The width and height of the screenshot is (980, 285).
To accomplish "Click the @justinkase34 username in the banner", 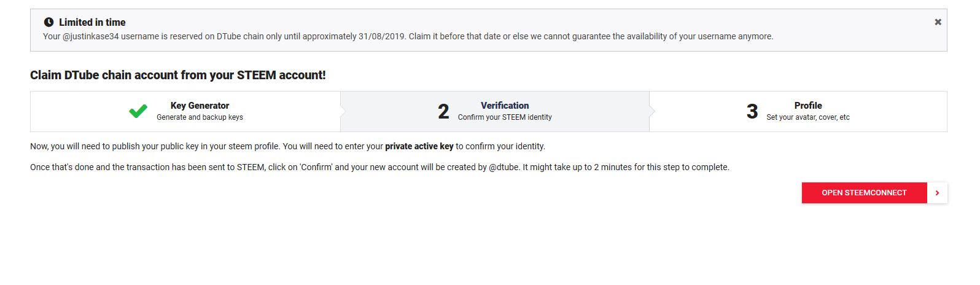I will pyautogui.click(x=90, y=36).
